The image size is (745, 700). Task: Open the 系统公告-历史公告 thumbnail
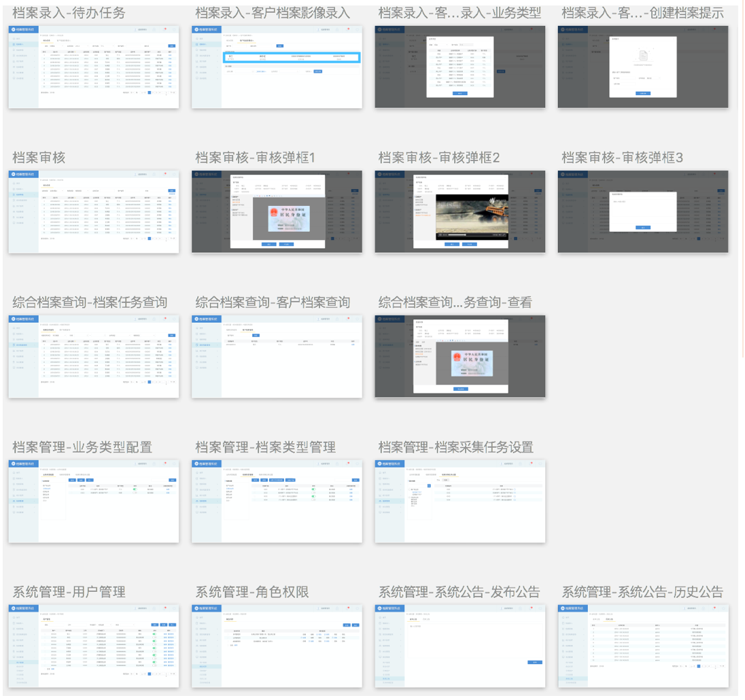coord(643,646)
